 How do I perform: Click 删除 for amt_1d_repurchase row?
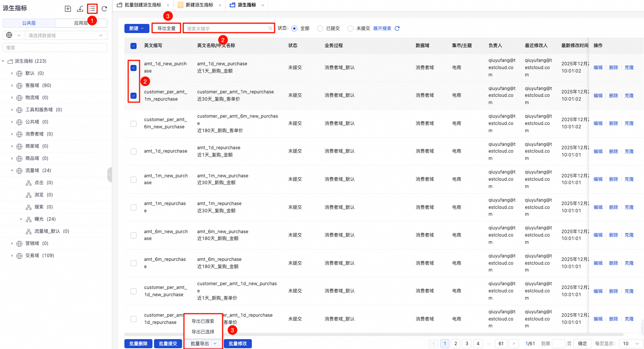(614, 152)
